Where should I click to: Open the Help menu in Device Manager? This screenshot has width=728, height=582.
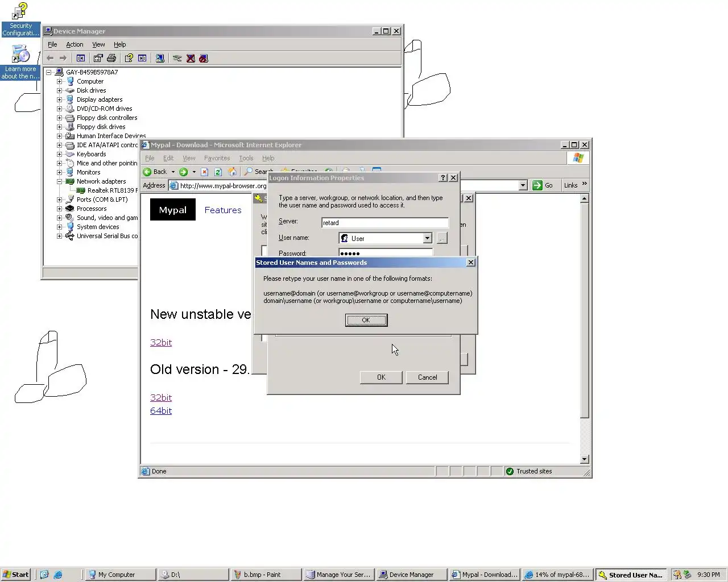[119, 44]
